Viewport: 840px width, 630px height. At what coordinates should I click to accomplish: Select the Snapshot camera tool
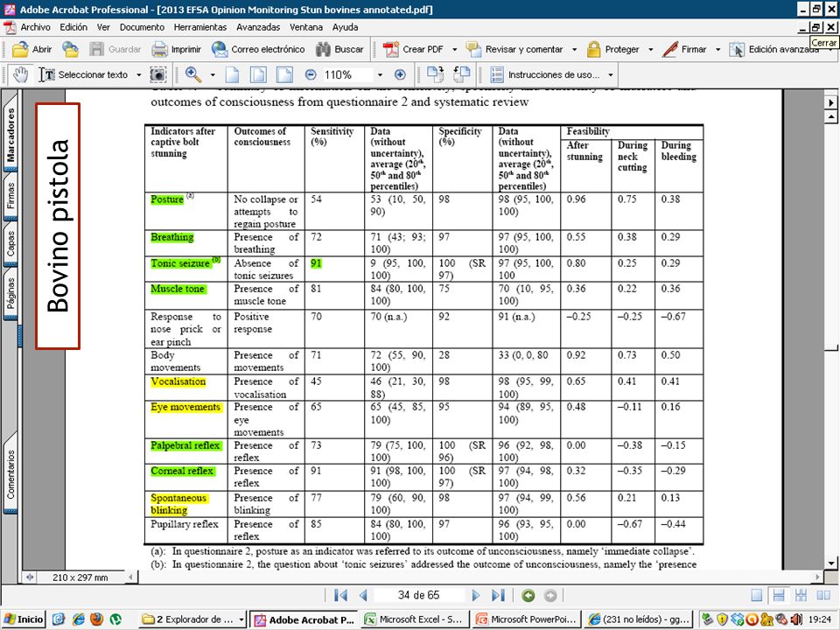158,75
